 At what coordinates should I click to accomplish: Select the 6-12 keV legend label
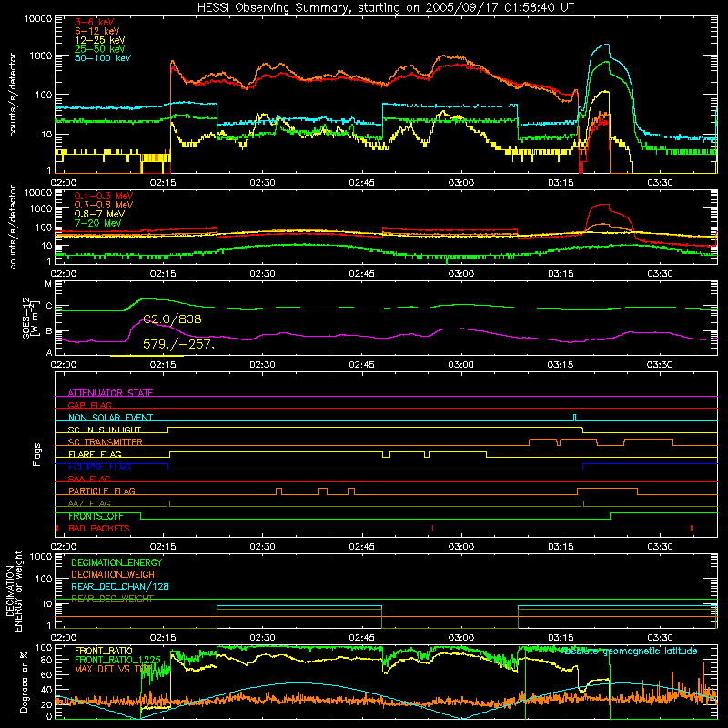[97, 31]
